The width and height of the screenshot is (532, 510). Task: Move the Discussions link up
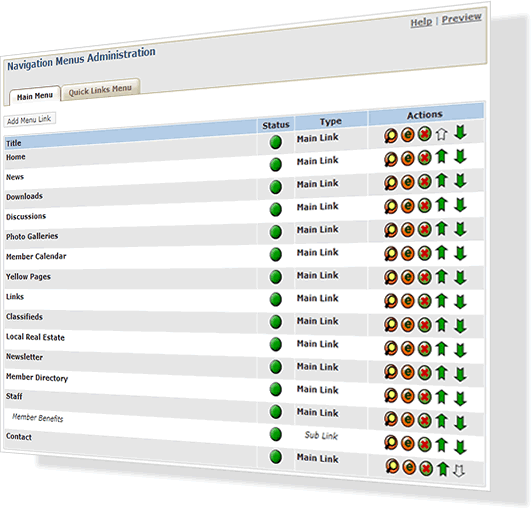(441, 204)
